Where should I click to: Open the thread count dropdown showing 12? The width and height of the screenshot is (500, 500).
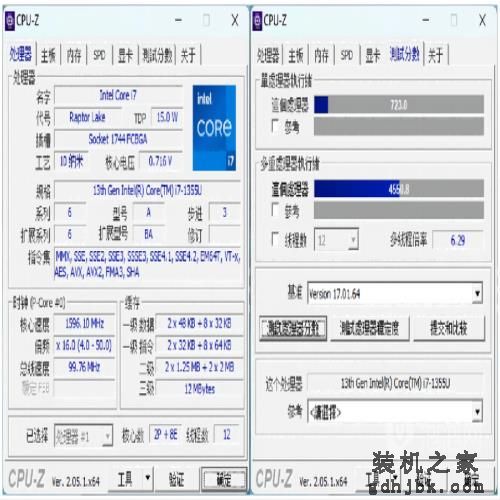(336, 239)
